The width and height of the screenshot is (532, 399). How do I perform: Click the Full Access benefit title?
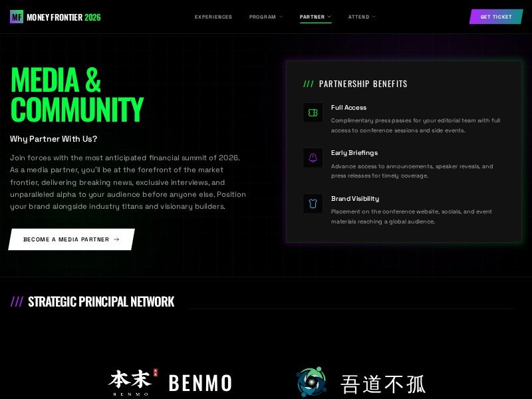pyautogui.click(x=348, y=108)
